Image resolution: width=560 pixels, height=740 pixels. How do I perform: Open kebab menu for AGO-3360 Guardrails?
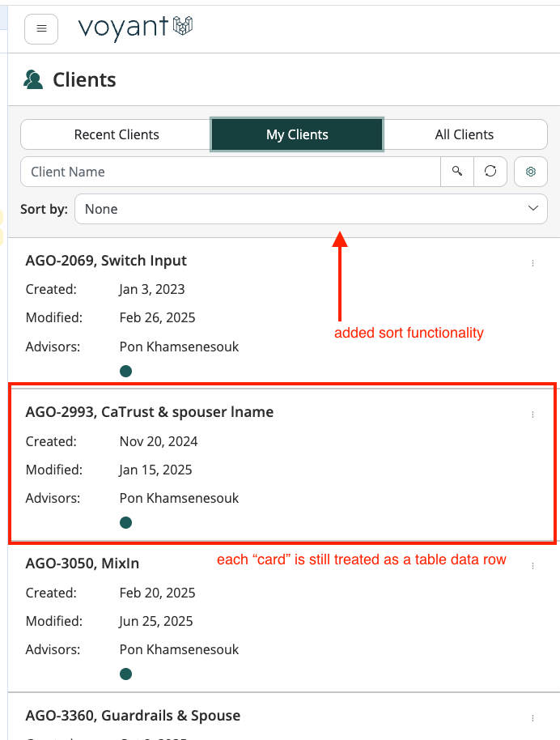pyautogui.click(x=532, y=718)
